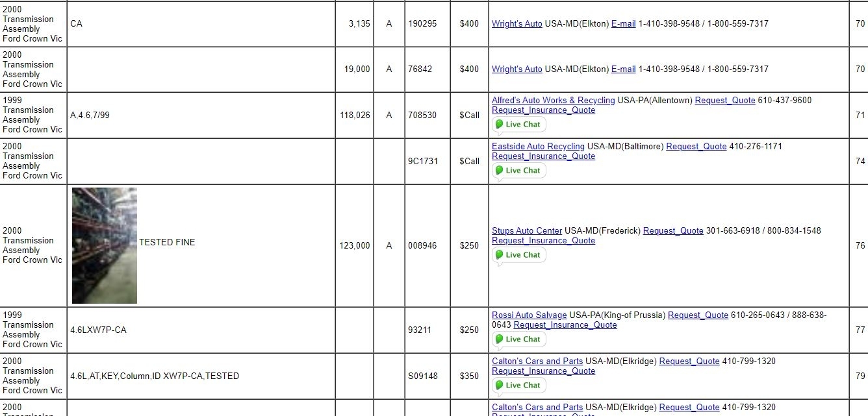Click the $Call price for Alfred's Auto Works

tap(469, 115)
